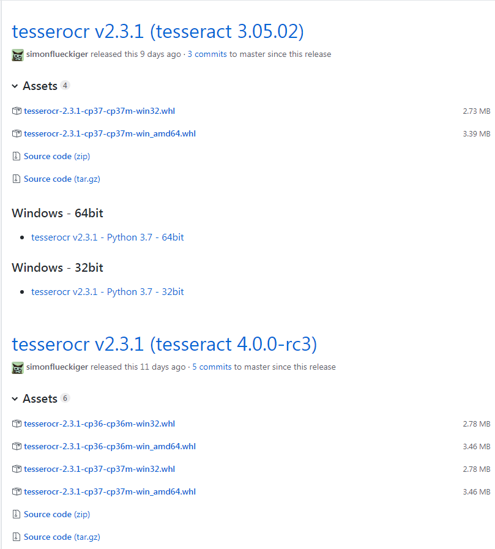Download 2.78 MB cp37-cp37m-win32.whl from second release

[x=99, y=469]
